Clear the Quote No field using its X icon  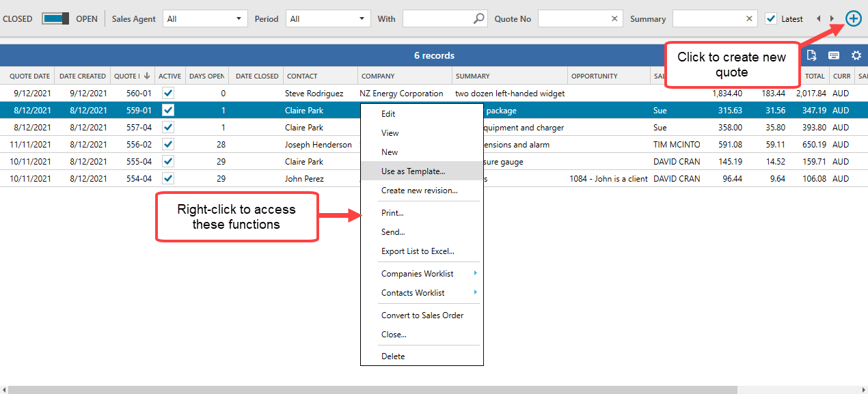614,18
